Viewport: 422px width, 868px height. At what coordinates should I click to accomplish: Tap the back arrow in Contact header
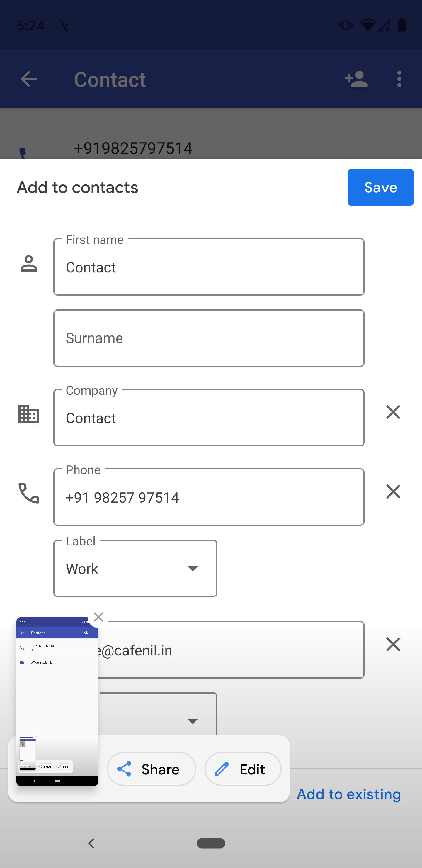(29, 79)
